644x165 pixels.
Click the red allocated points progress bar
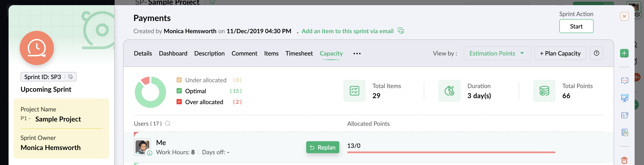451,152
